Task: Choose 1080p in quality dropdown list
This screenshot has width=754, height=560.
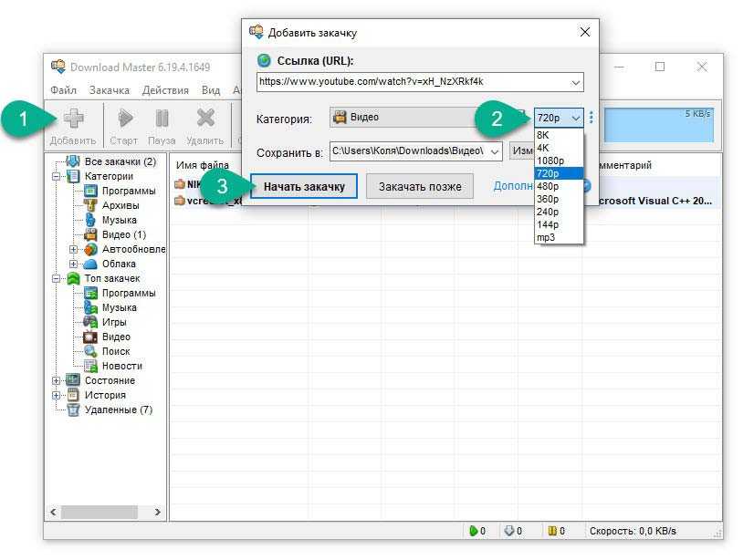Action: (549, 161)
